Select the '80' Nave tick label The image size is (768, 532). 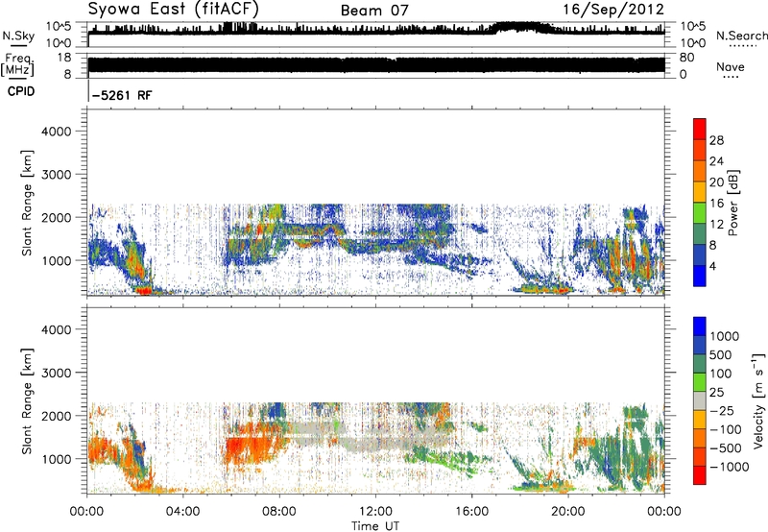point(686,58)
